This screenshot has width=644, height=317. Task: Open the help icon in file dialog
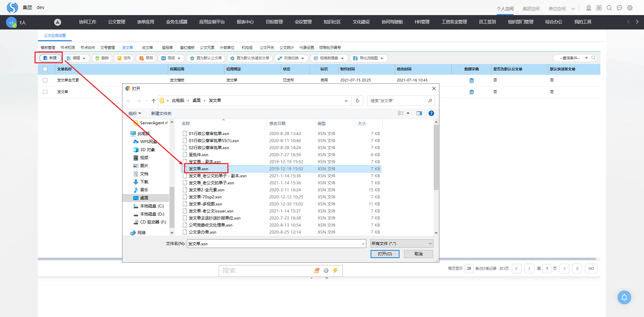(431, 113)
